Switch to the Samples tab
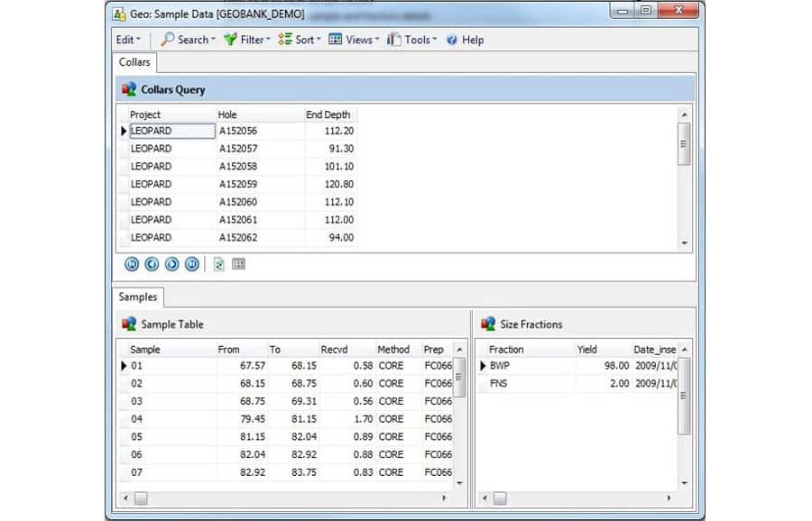 (137, 297)
